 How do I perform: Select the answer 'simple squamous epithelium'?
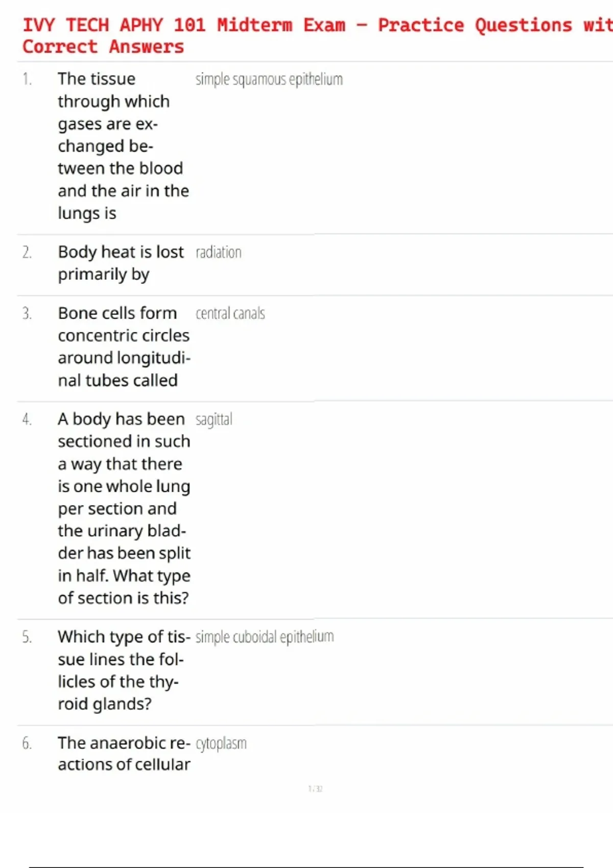point(269,80)
